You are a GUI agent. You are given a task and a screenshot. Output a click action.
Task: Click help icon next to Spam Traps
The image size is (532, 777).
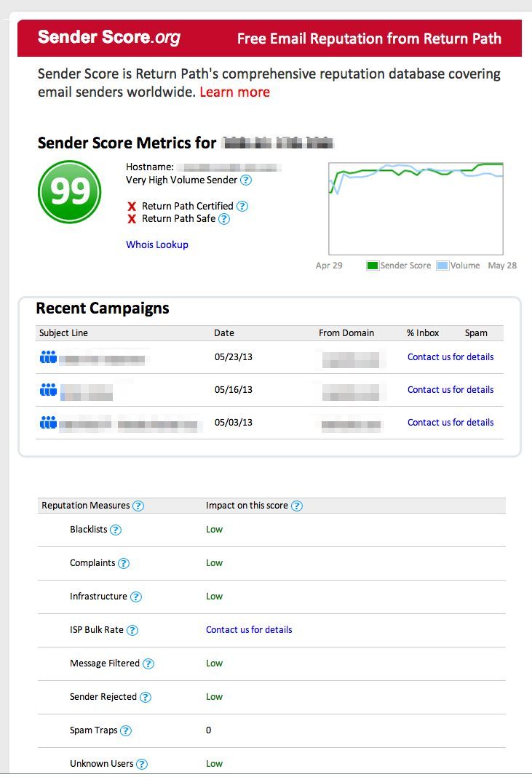[x=126, y=731]
